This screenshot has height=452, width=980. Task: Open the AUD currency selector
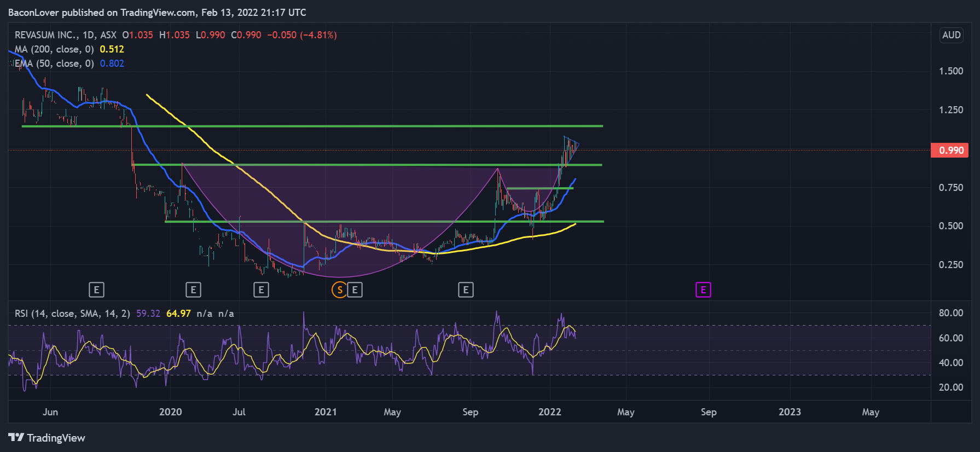tap(951, 35)
